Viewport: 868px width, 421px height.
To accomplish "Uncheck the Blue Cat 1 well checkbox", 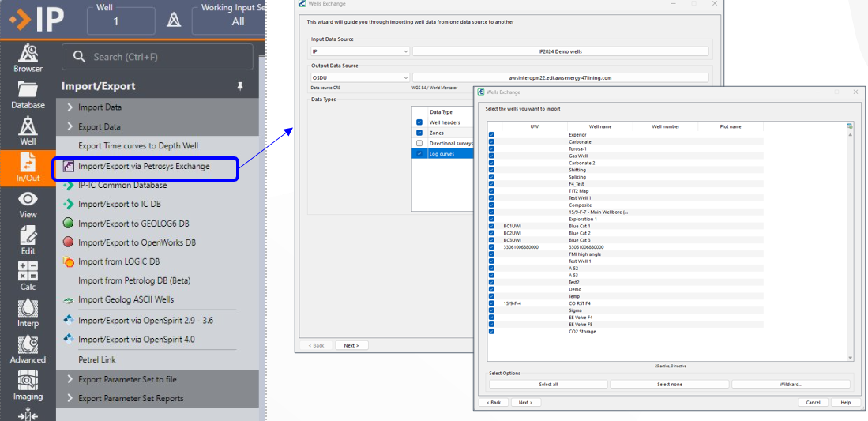I will [491, 226].
